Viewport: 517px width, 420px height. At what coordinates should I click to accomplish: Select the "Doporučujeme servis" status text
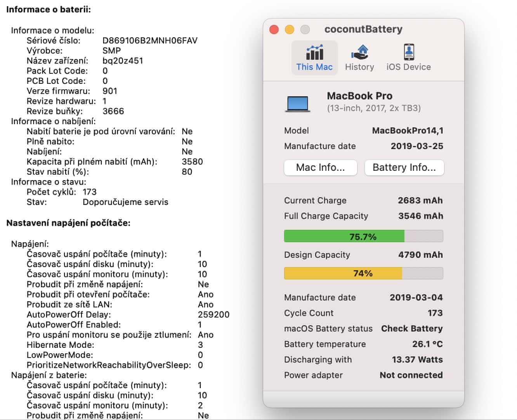[125, 202]
